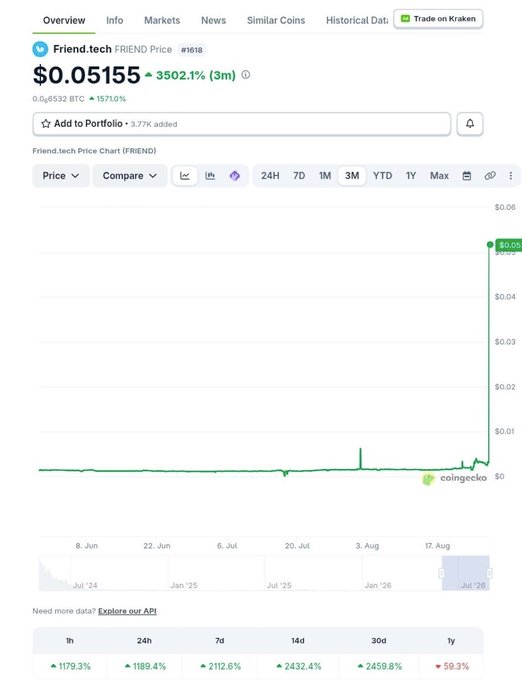Open the Similar Coins tab
This screenshot has width=522, height=680.
click(x=276, y=20)
